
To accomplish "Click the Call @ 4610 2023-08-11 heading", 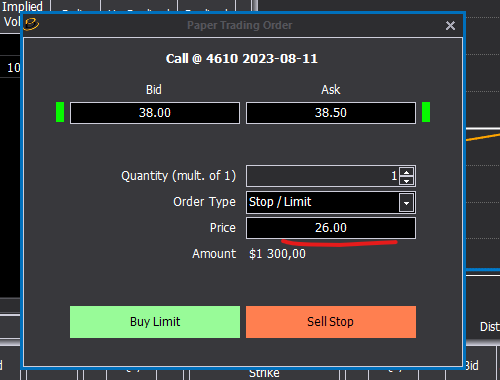I will coord(242,59).
